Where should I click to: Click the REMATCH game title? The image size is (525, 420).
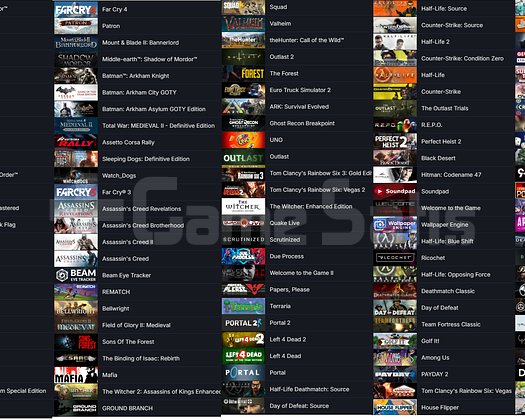click(116, 292)
